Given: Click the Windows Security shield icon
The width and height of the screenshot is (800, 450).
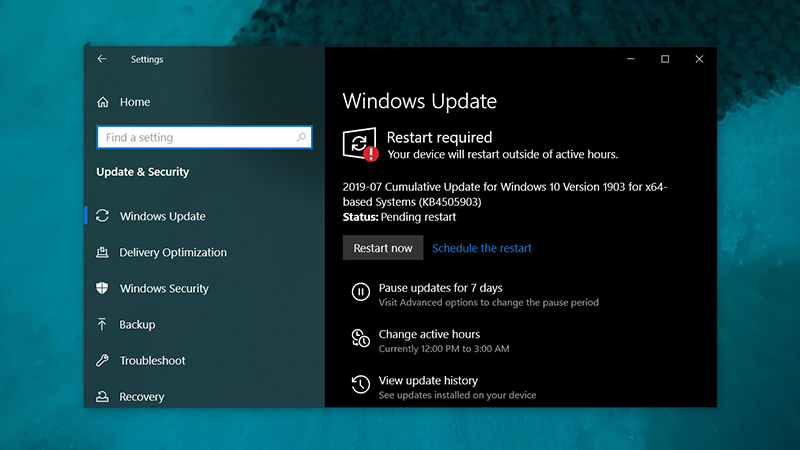Looking at the screenshot, I should (x=103, y=288).
